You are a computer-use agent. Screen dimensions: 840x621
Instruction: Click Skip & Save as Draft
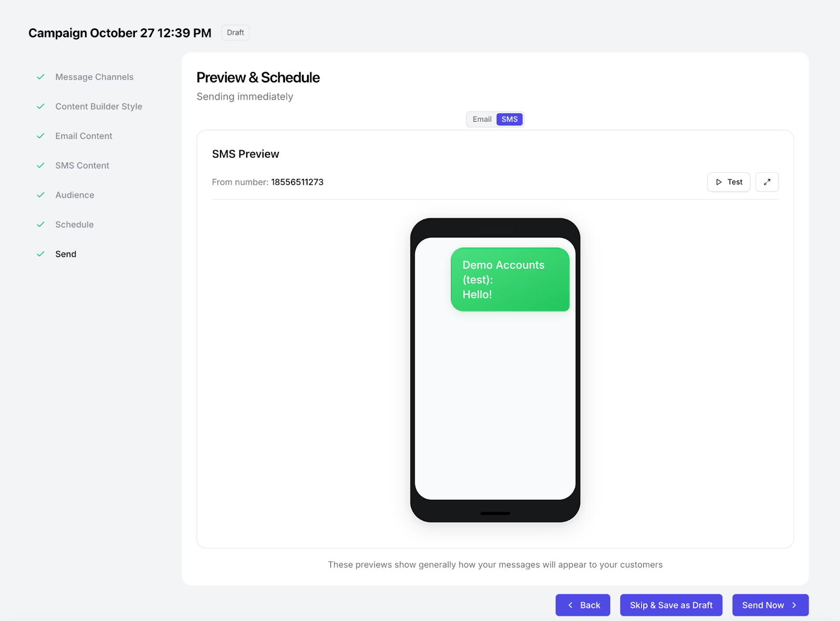pyautogui.click(x=671, y=605)
